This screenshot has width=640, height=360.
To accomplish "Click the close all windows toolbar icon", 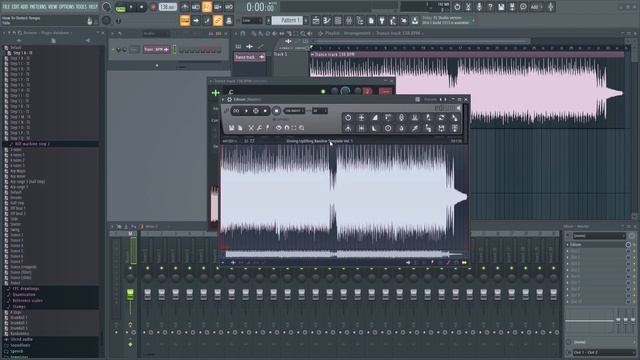I will (404, 20).
